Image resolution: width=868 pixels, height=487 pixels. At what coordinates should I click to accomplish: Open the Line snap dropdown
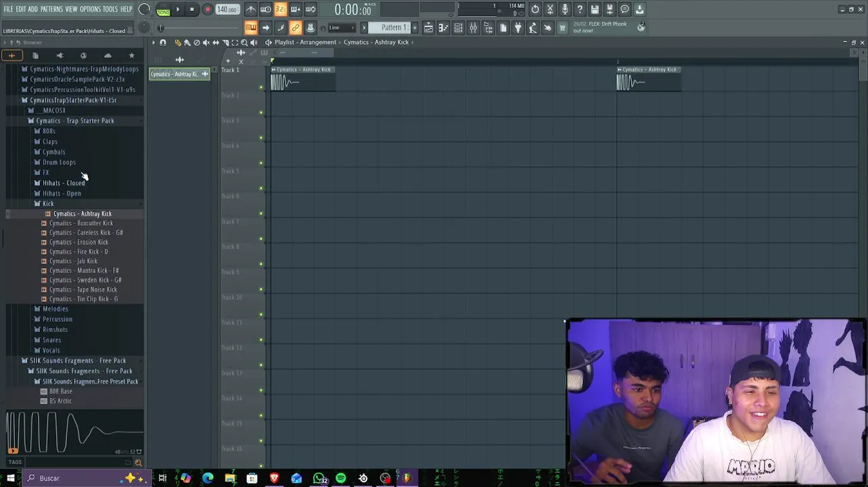(342, 28)
